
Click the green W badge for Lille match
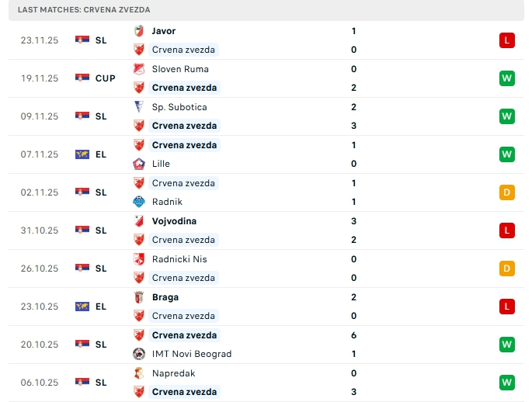tap(507, 154)
